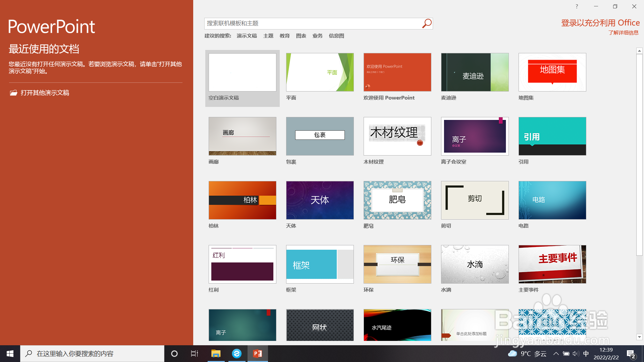This screenshot has width=644, height=362.
Task: Switch the Chinese input method indicator
Action: click(586, 354)
